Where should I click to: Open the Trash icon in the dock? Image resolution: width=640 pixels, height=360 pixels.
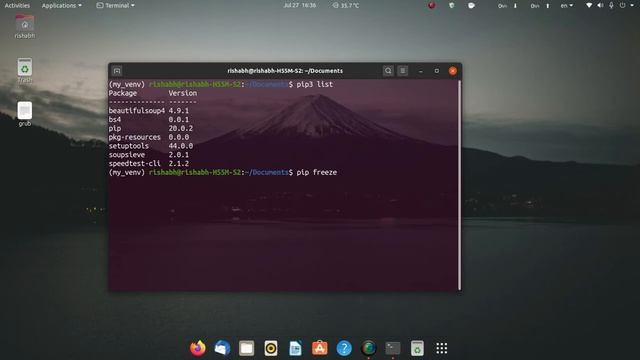point(417,348)
